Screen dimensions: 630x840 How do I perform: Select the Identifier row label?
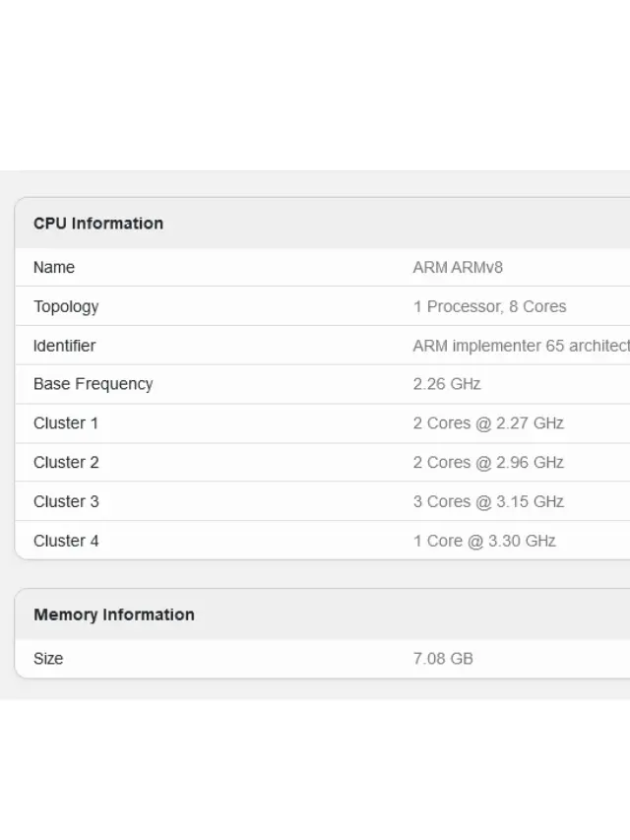[x=64, y=346]
